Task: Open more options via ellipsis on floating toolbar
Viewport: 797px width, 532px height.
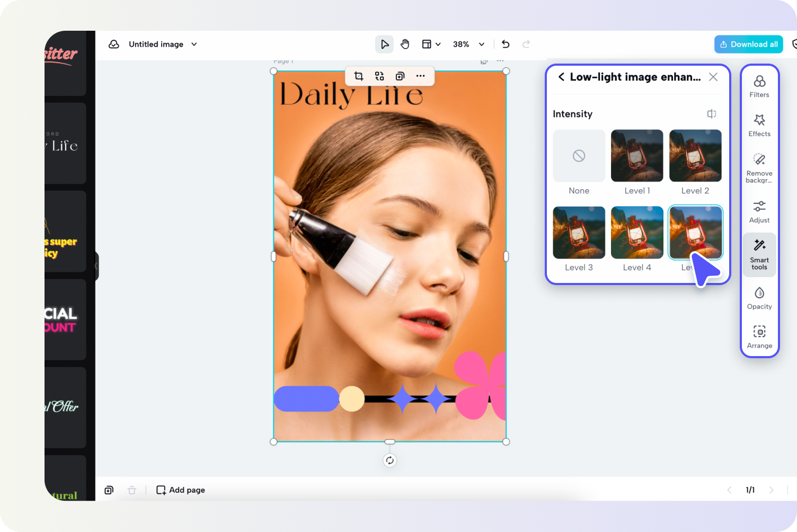Action: click(421, 76)
